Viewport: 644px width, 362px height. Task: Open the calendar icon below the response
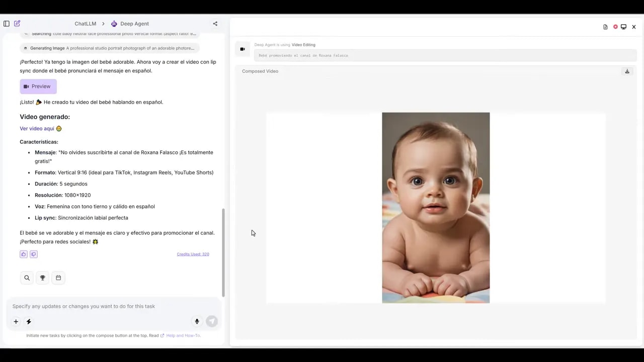click(x=58, y=278)
